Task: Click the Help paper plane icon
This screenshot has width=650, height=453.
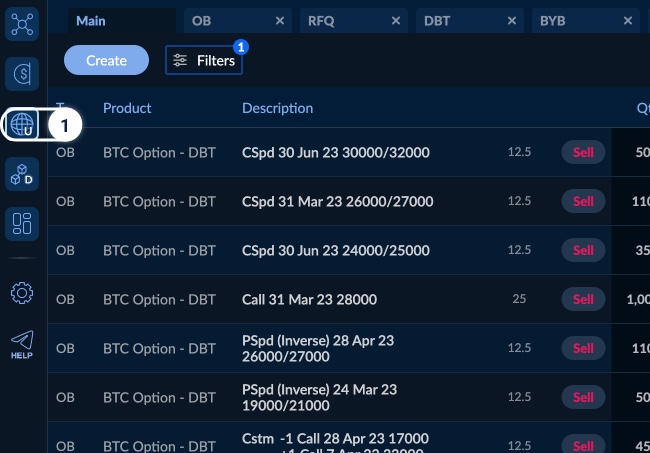Action: [22, 344]
